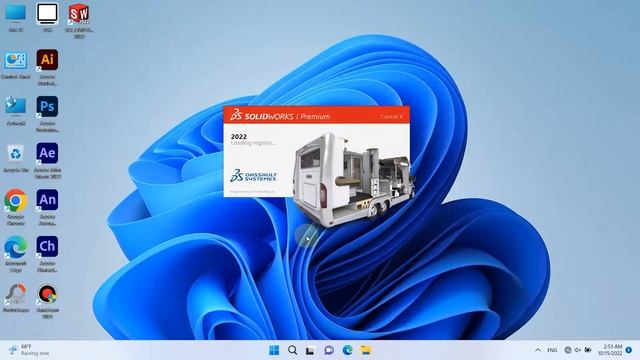Open the Windows Start menu
The image size is (640, 360).
coord(274,350)
